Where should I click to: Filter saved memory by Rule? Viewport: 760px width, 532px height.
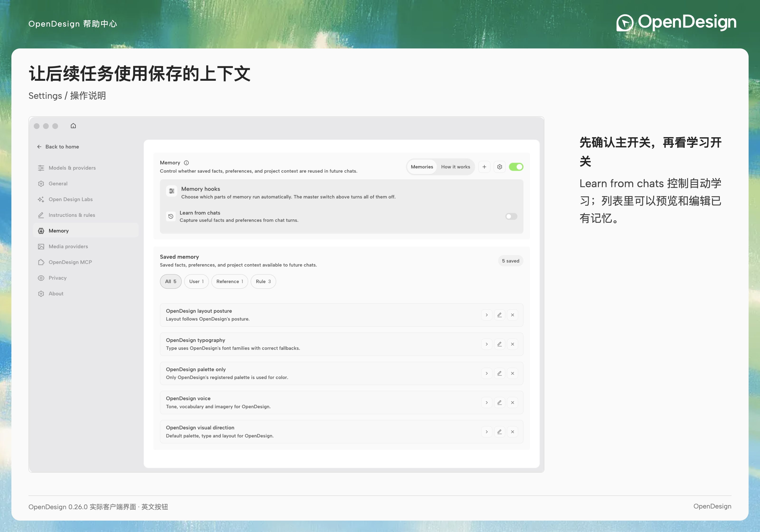click(x=263, y=281)
